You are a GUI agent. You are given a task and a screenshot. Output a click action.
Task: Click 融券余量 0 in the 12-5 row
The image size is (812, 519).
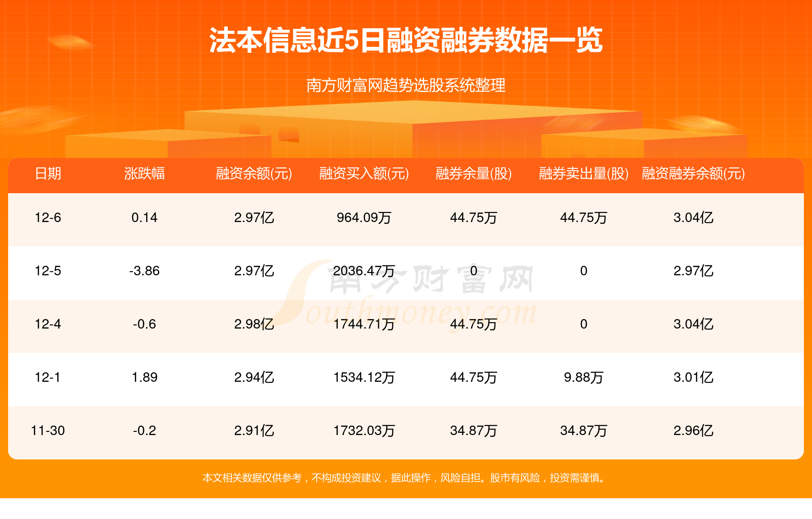(x=474, y=271)
